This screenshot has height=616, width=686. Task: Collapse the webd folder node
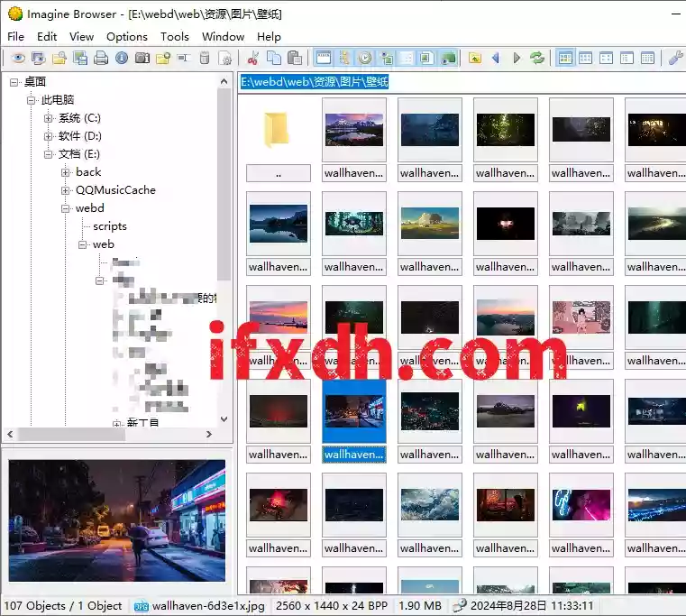[66, 208]
